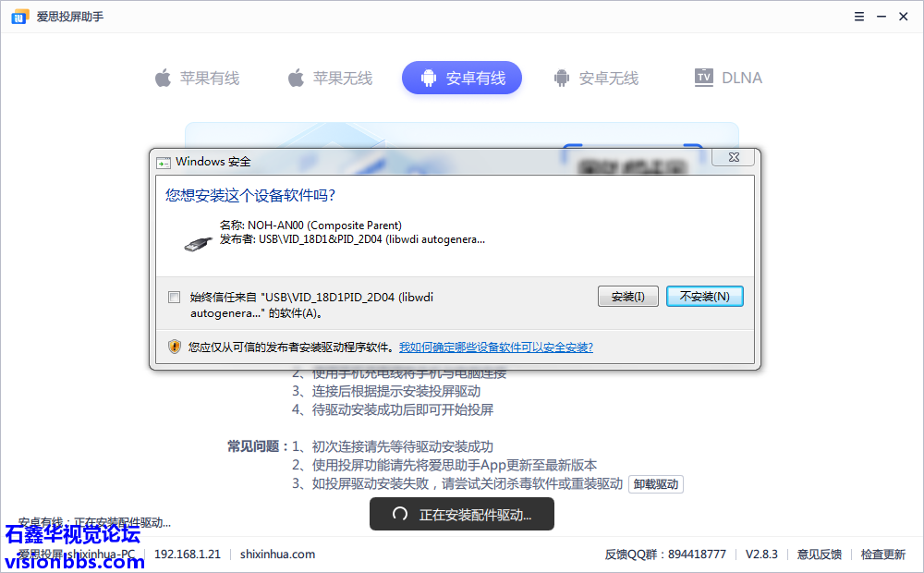Click the 不安装(N) button
The height and width of the screenshot is (573, 924).
coord(705,297)
